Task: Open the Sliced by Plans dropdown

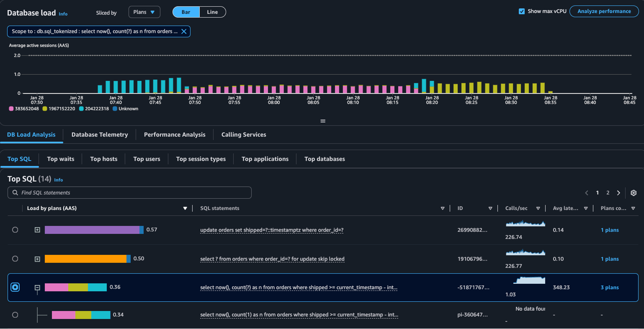Action: [144, 12]
